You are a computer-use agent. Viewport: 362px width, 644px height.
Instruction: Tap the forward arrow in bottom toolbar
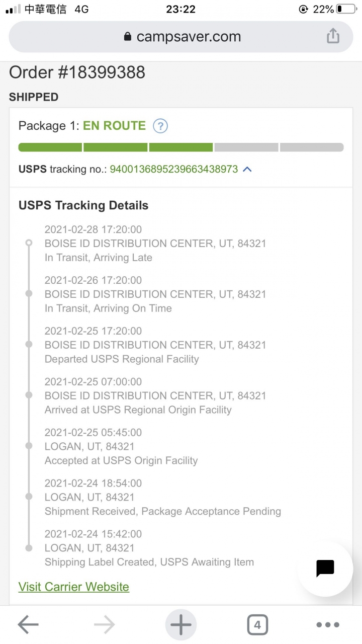coord(105,625)
